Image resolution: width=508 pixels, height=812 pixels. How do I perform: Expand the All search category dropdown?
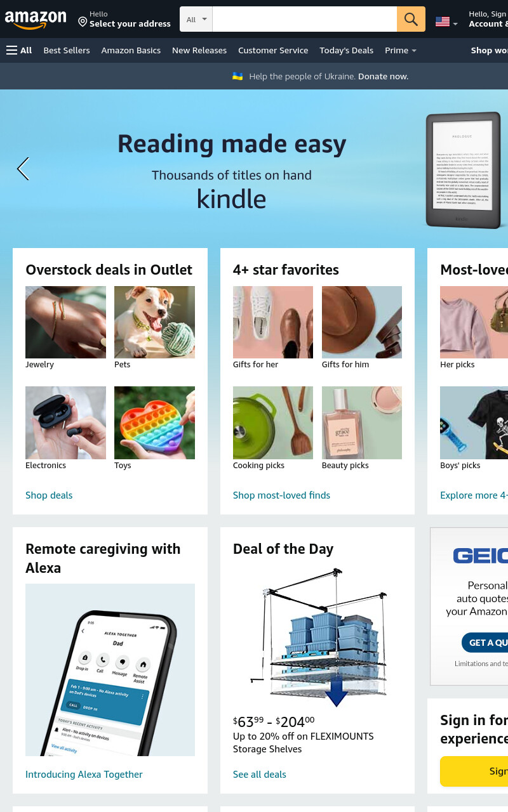tap(196, 19)
